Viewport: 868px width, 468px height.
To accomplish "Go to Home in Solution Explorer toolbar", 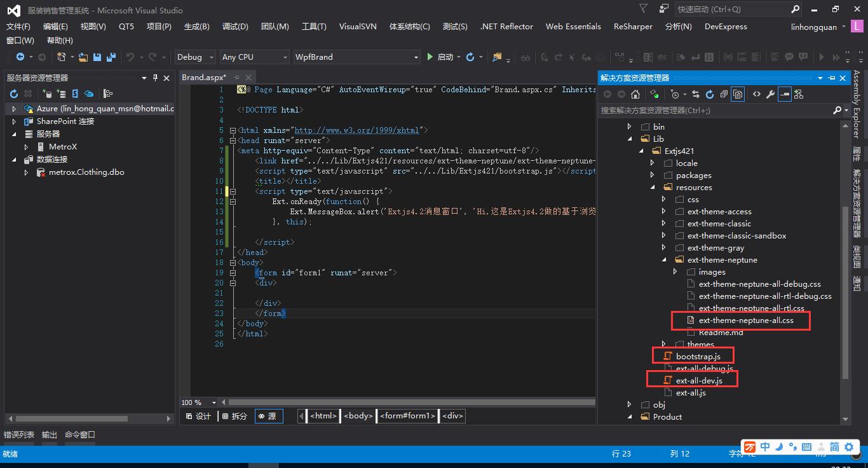I will [635, 94].
